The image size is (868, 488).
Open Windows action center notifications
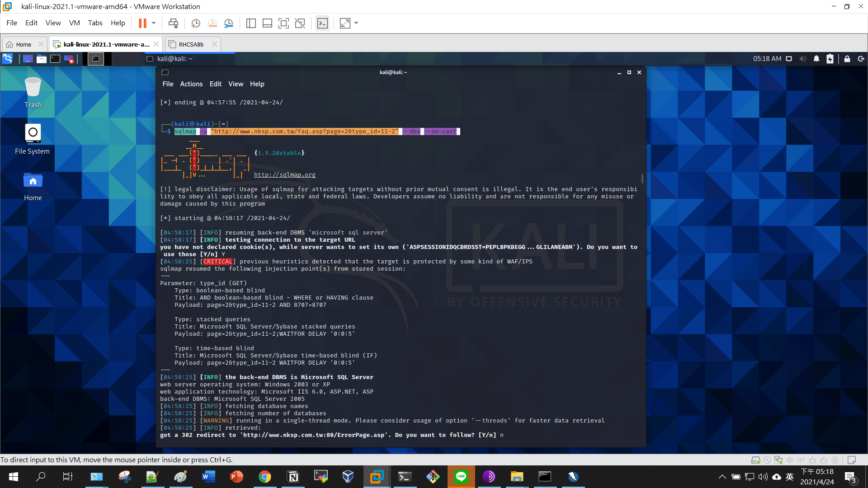click(850, 477)
